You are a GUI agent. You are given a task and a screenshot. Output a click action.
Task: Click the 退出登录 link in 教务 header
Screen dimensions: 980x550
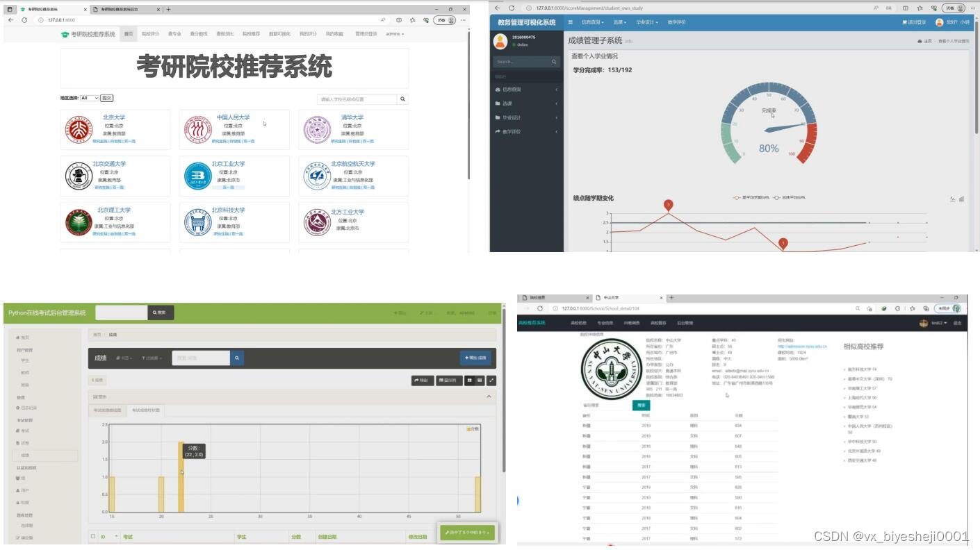(914, 22)
